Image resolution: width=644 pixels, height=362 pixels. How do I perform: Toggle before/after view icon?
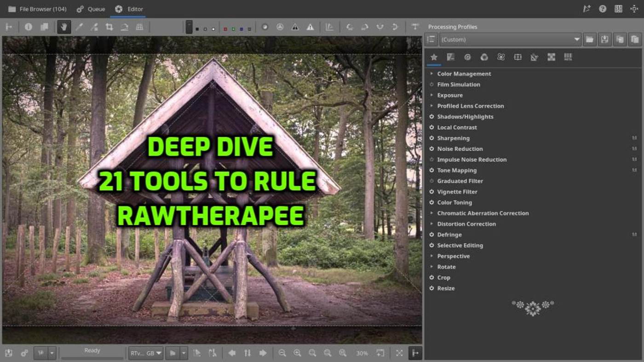point(44,27)
